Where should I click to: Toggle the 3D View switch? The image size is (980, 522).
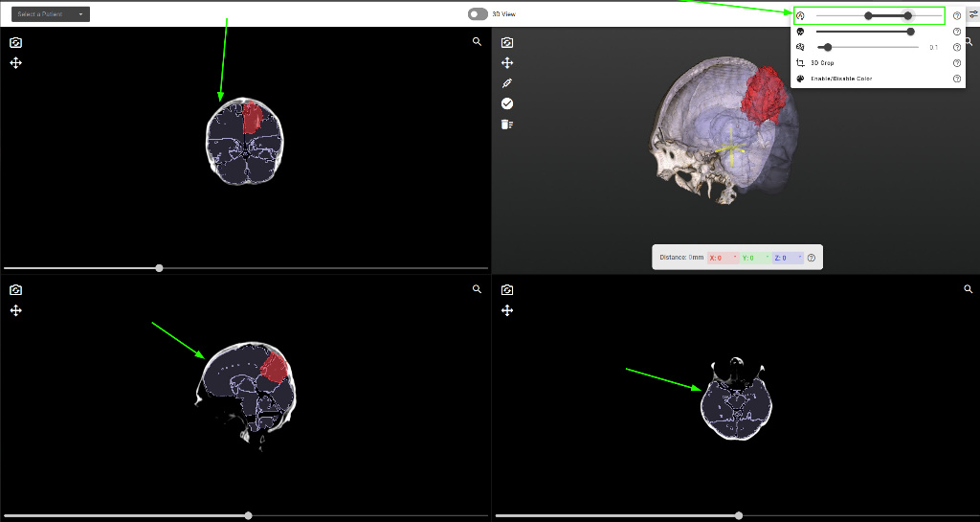(x=478, y=14)
